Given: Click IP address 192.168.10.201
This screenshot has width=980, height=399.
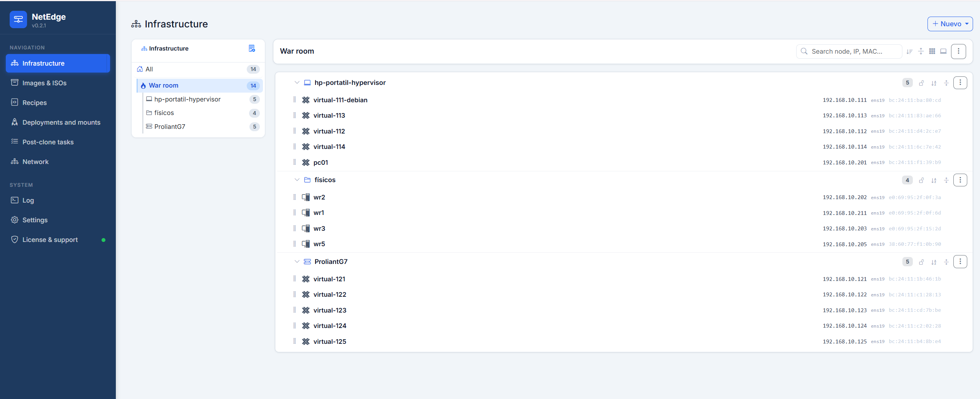Looking at the screenshot, I should pos(844,162).
